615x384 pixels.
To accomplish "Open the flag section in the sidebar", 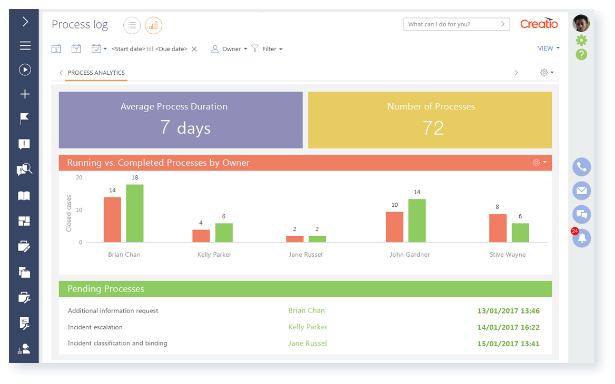I will (x=24, y=118).
